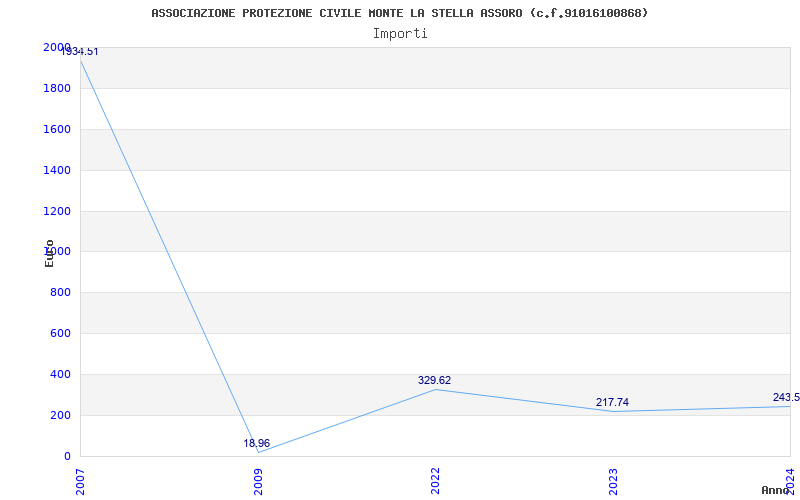Click y-axis value 0
Image resolution: width=800 pixels, height=500 pixels.
click(67, 456)
